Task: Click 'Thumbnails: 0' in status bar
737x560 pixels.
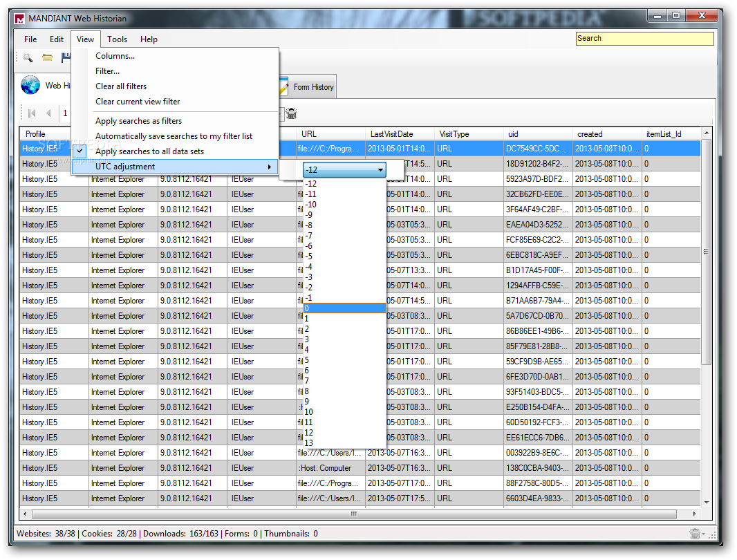Action: click(291, 534)
